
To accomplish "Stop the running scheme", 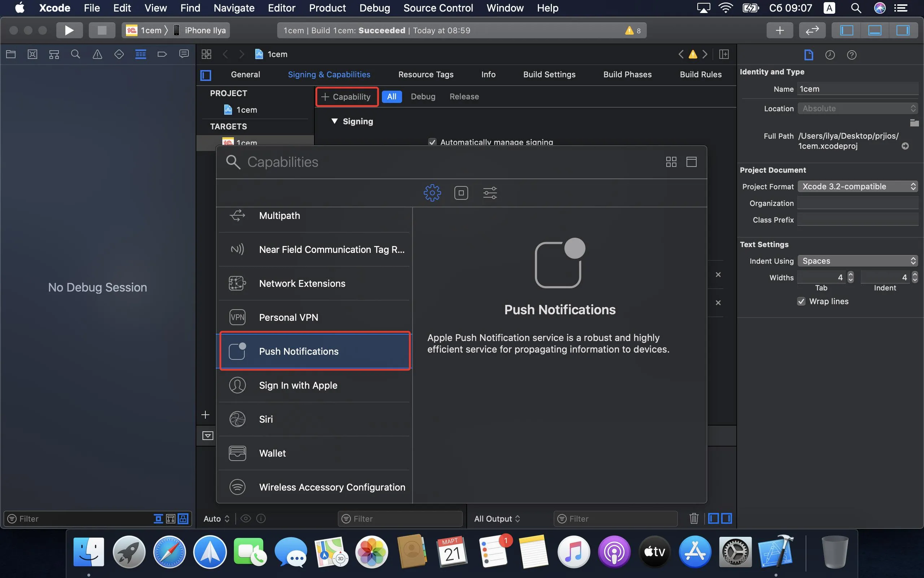I will click(x=102, y=30).
